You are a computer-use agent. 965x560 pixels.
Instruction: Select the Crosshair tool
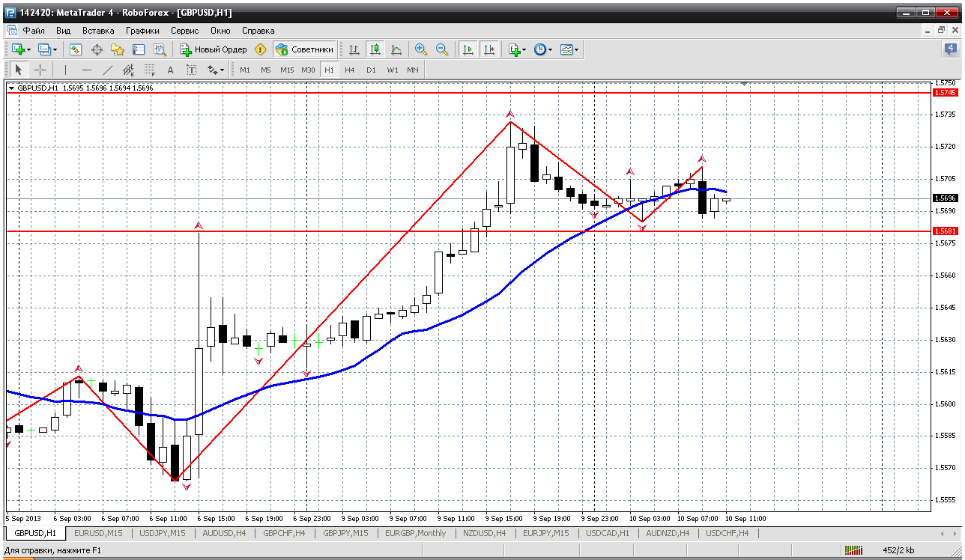40,70
